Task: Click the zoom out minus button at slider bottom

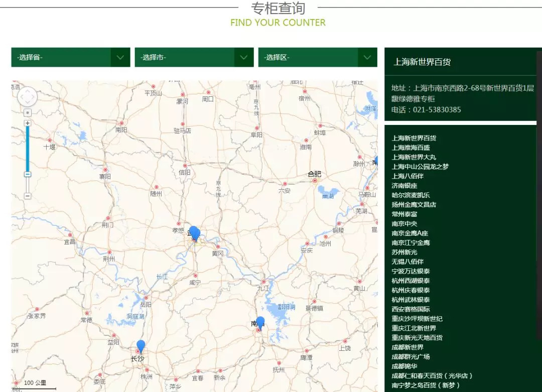Action: 28,196
